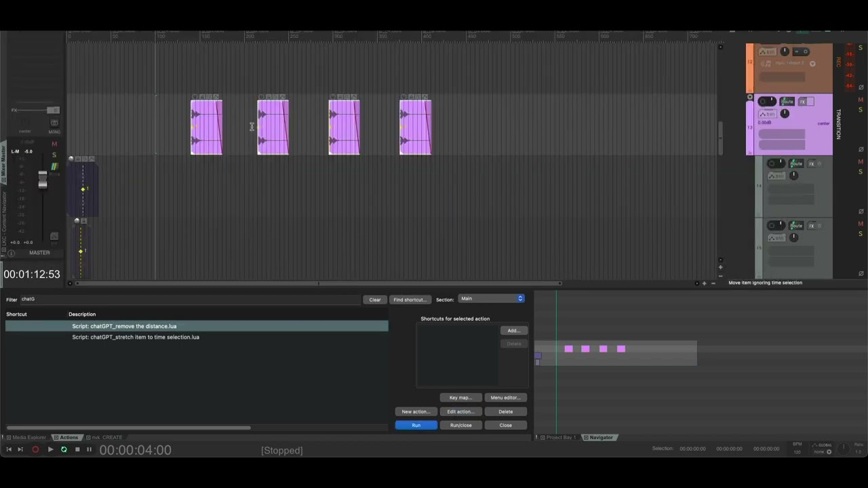This screenshot has width=868, height=488.
Task: Click the Record button in transport
Action: (x=35, y=449)
